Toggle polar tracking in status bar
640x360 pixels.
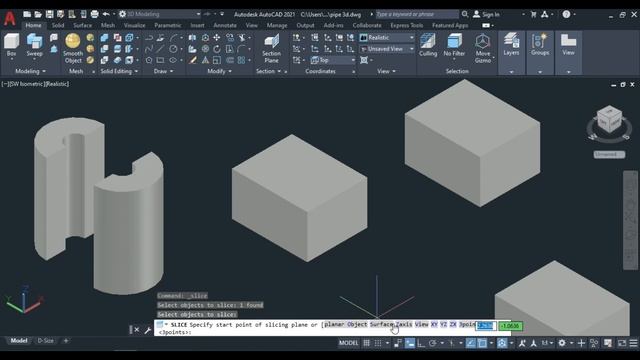pyautogui.click(x=433, y=343)
